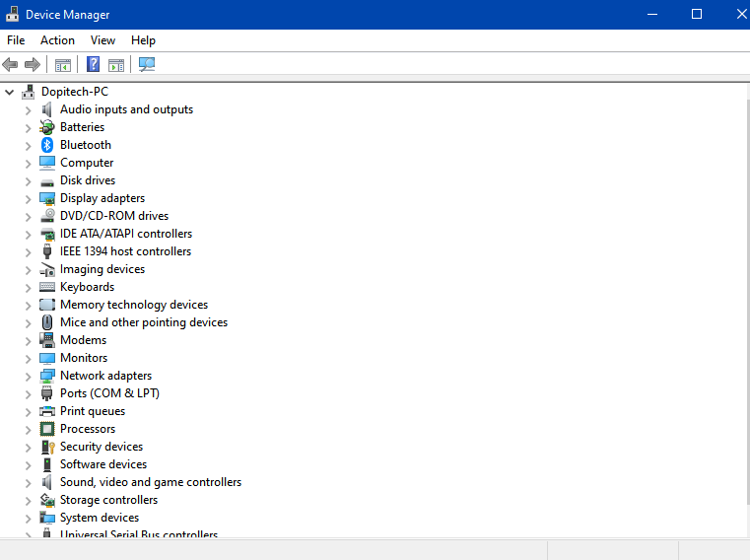750x560 pixels.
Task: Expand Sound, video and game controllers
Action: pyautogui.click(x=29, y=482)
